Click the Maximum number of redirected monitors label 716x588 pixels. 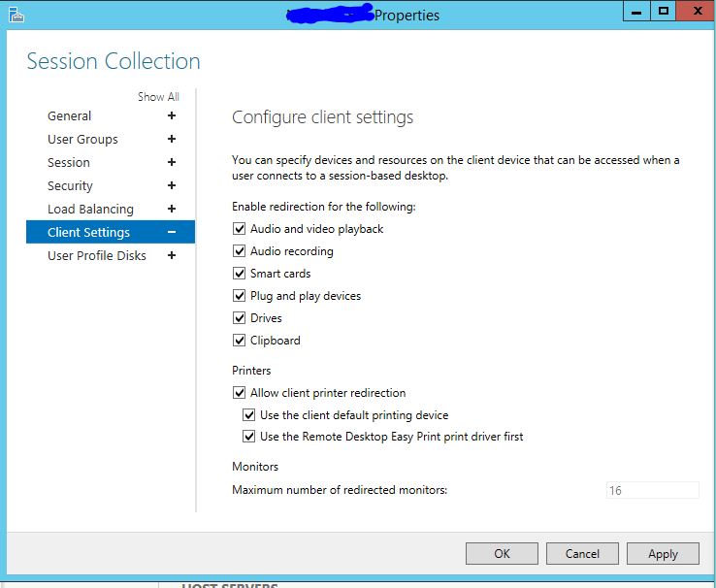tap(340, 490)
